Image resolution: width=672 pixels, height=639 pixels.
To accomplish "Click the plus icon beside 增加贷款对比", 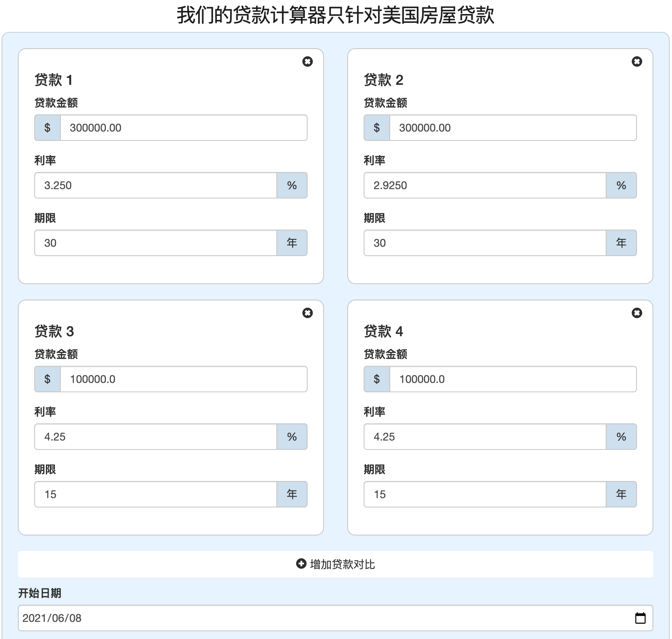I will 301,564.
